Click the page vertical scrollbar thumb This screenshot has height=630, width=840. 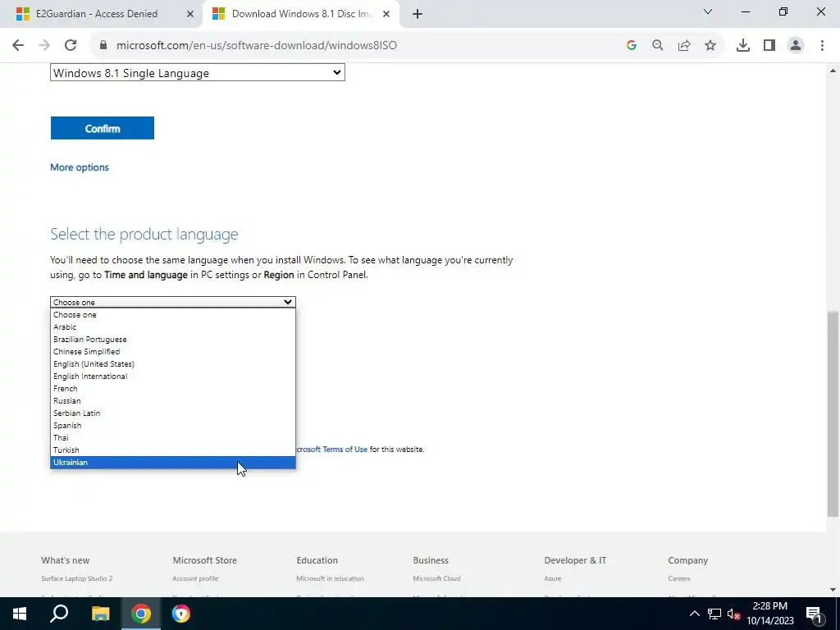pos(833,413)
